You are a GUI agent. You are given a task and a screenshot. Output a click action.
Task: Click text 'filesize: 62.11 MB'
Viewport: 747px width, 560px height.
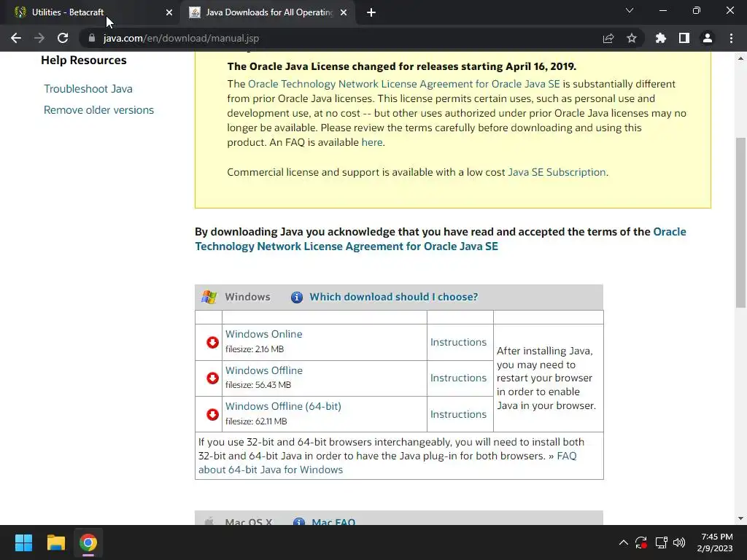pyautogui.click(x=256, y=421)
